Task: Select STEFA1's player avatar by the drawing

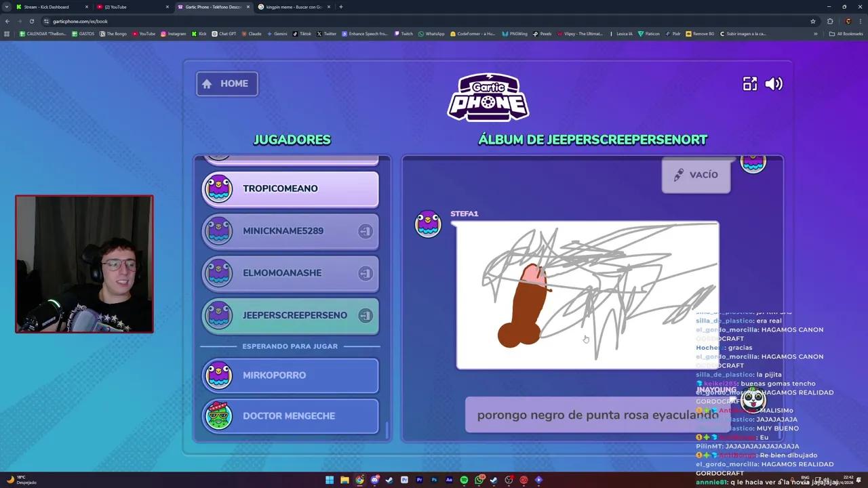Action: (x=428, y=224)
